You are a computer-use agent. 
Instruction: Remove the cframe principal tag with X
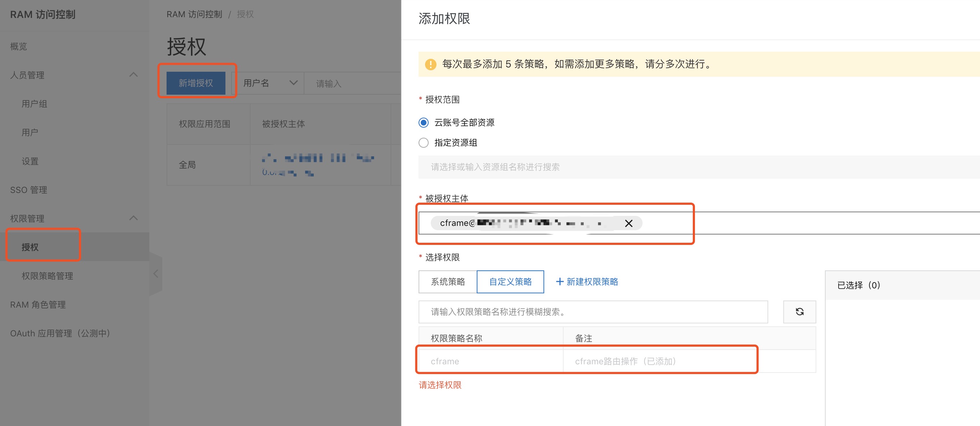coord(629,223)
